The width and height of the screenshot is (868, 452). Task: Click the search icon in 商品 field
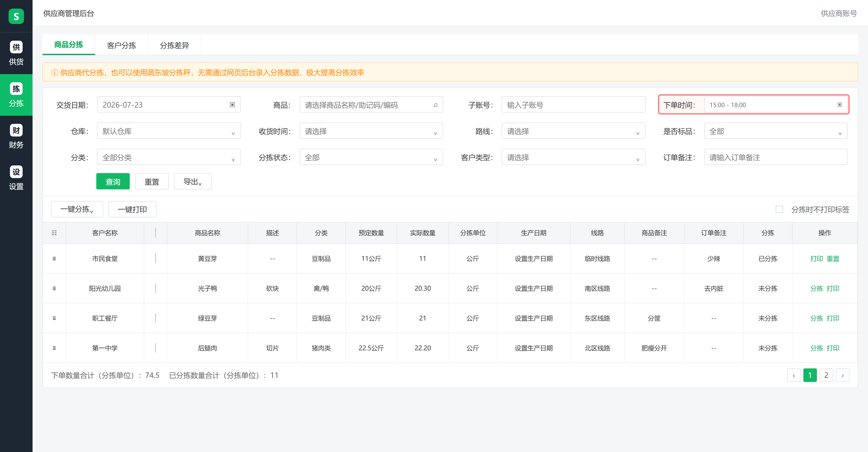435,105
